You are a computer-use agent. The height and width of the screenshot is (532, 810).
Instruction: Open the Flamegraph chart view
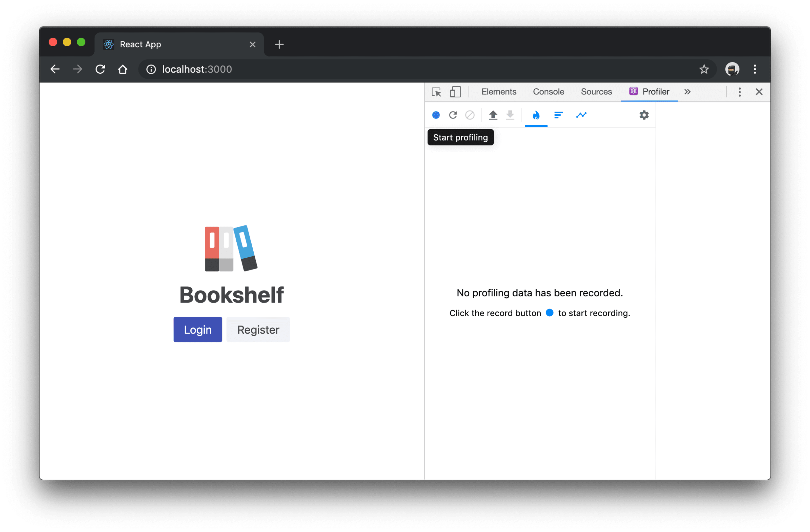(x=536, y=115)
